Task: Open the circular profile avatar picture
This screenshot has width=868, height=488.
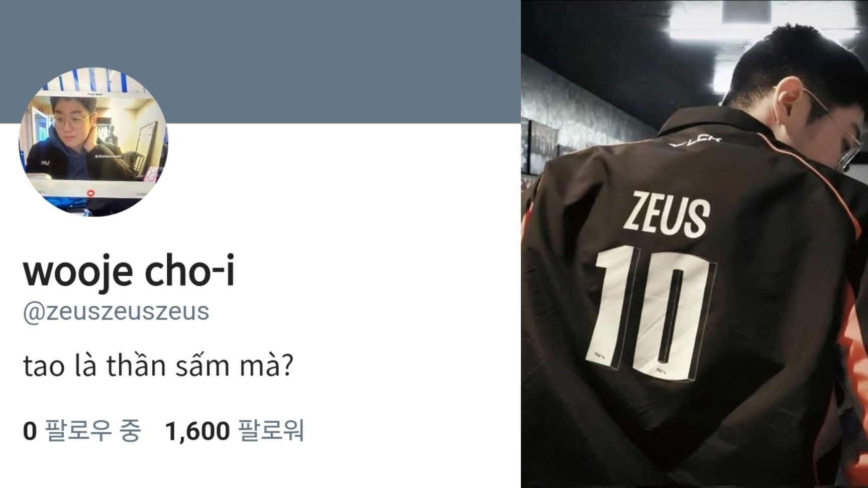Action: 93,142
